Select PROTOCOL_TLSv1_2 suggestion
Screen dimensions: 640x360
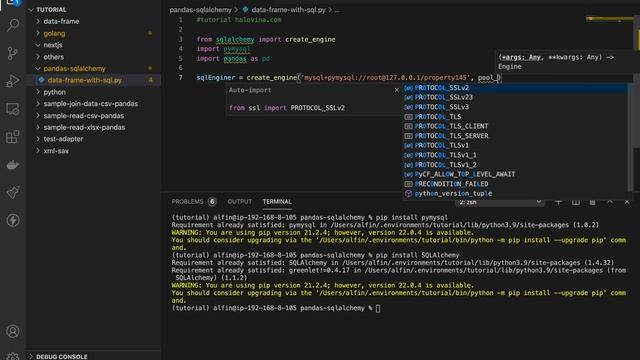[515, 165]
